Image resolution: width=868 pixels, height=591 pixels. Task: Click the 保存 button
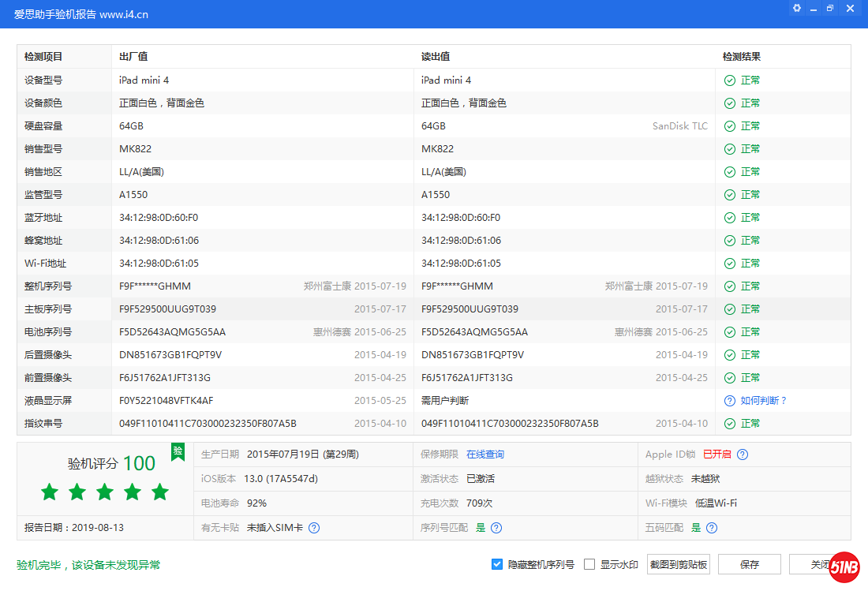pyautogui.click(x=749, y=564)
